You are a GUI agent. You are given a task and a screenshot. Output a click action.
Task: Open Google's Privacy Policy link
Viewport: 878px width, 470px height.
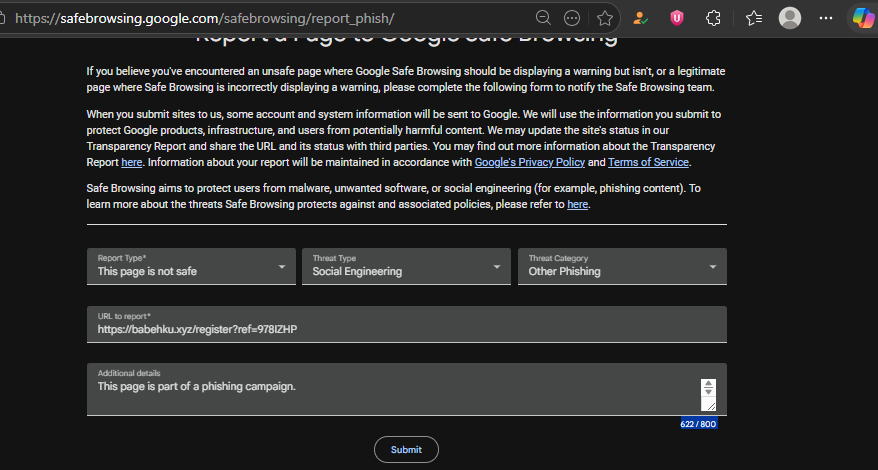coord(530,162)
